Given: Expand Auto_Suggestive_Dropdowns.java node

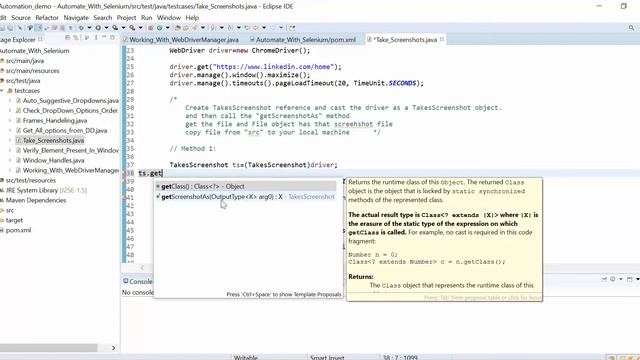Looking at the screenshot, I should pos(10,100).
